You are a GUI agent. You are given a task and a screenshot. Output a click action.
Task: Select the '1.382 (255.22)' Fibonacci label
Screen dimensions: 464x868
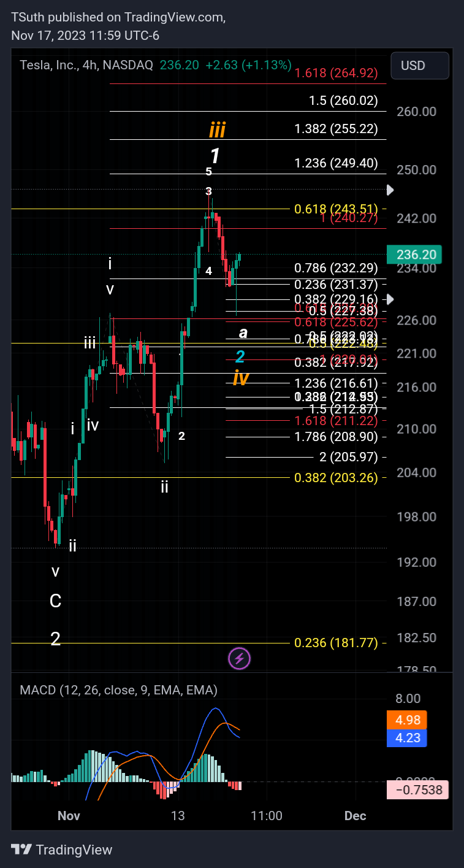(x=336, y=129)
